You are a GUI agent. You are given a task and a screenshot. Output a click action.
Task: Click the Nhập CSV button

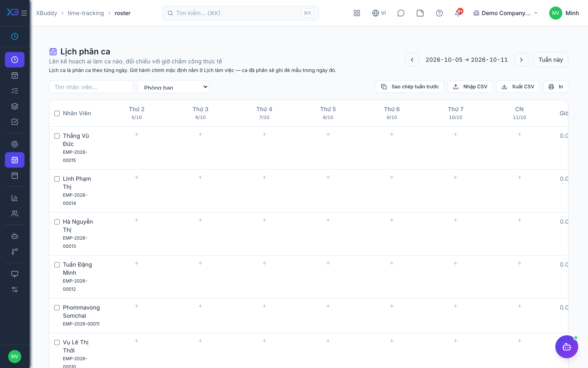pyautogui.click(x=470, y=87)
